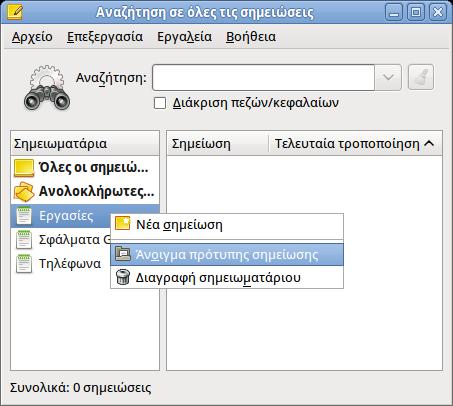Select the Ανολοκλήρωτες... notebook row
This screenshot has height=406, width=453.
[85, 192]
